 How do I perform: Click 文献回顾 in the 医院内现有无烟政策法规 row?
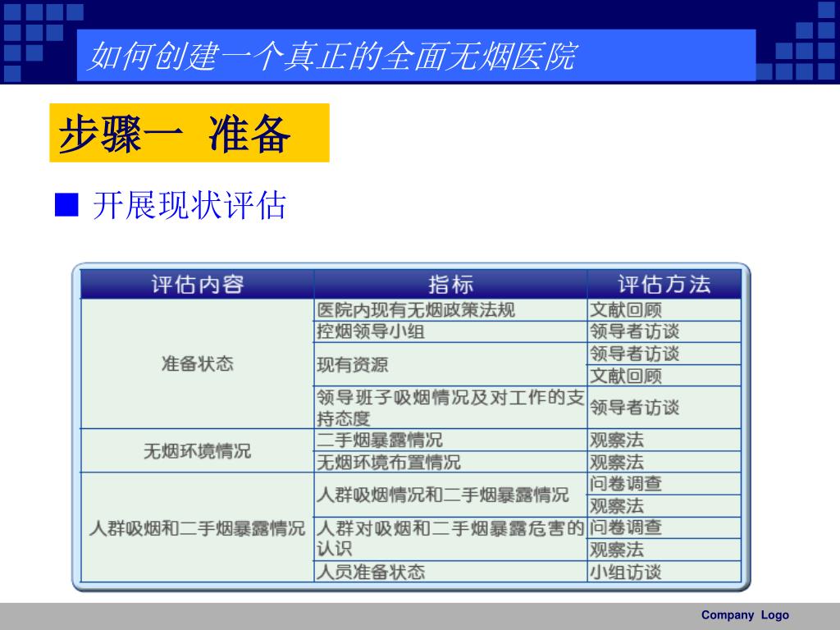point(664,310)
